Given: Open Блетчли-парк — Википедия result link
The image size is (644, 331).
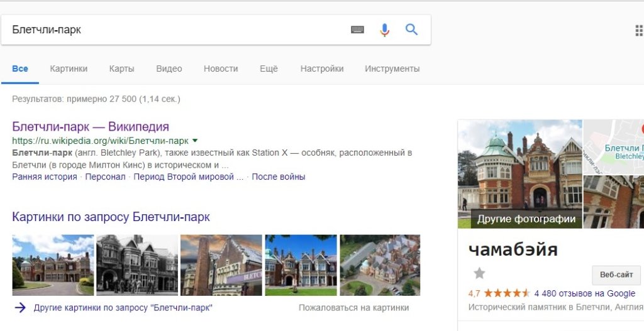Looking at the screenshot, I should click(91, 127).
